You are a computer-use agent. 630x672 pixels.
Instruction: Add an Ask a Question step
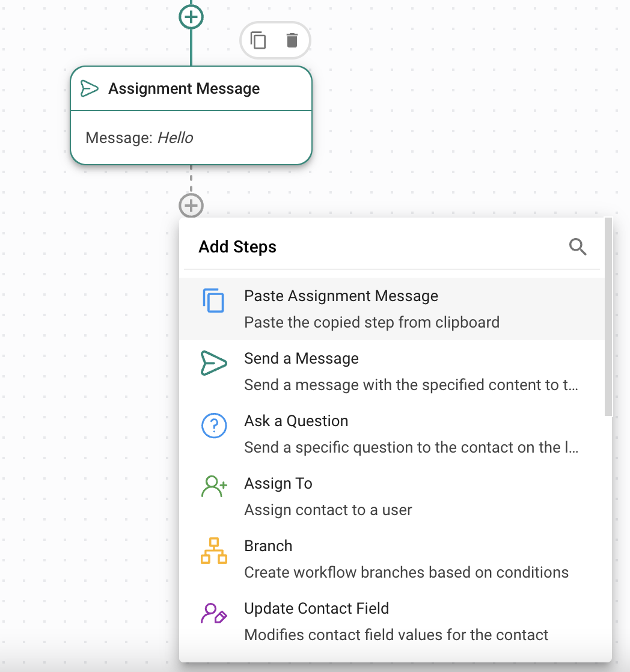(296, 421)
